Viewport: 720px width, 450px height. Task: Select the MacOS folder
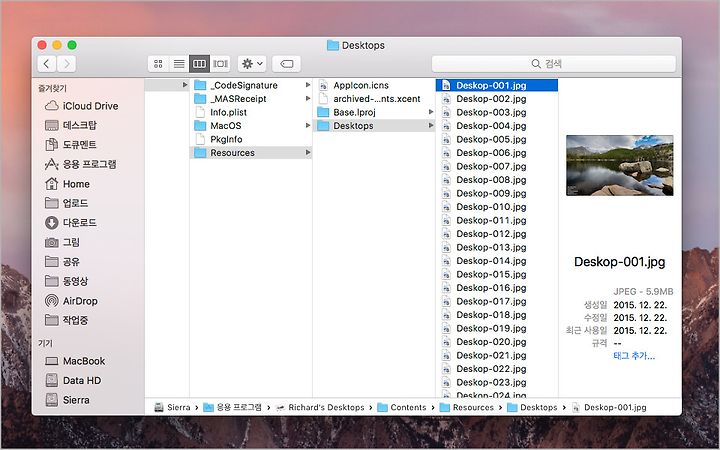[x=250, y=125]
